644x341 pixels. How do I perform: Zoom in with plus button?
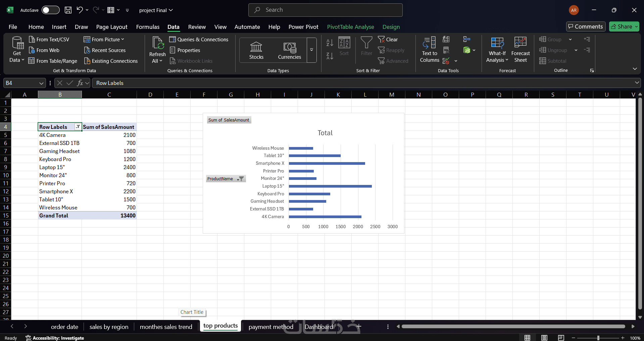[623, 338]
